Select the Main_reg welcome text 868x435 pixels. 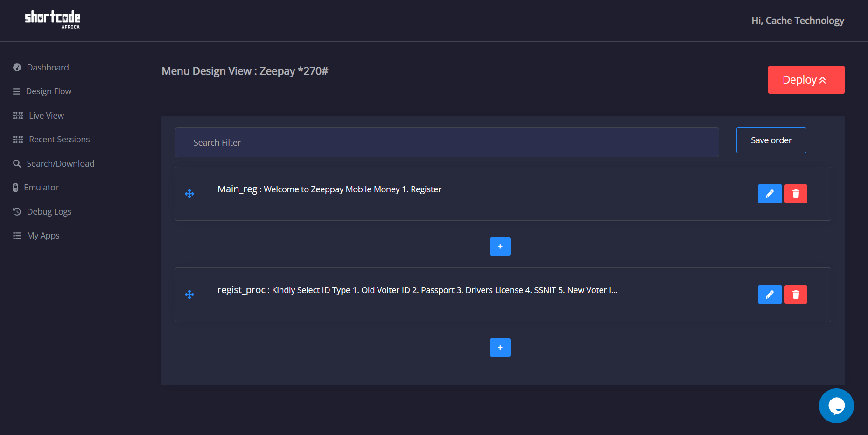(x=352, y=189)
